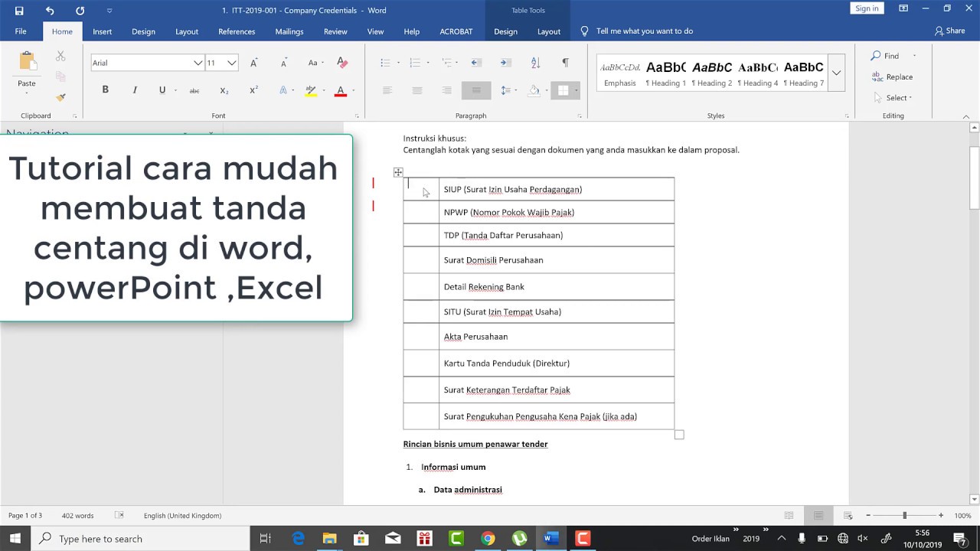Screen dimensions: 980x551
Task: Open the Select dropdown in Editing group
Action: pyautogui.click(x=893, y=98)
